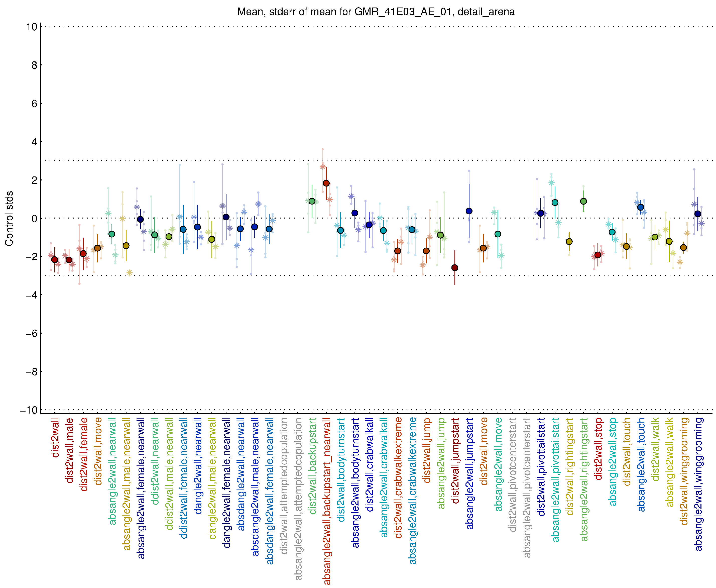Click the dark red dist2wall,jumpstart data circle

pyautogui.click(x=455, y=268)
